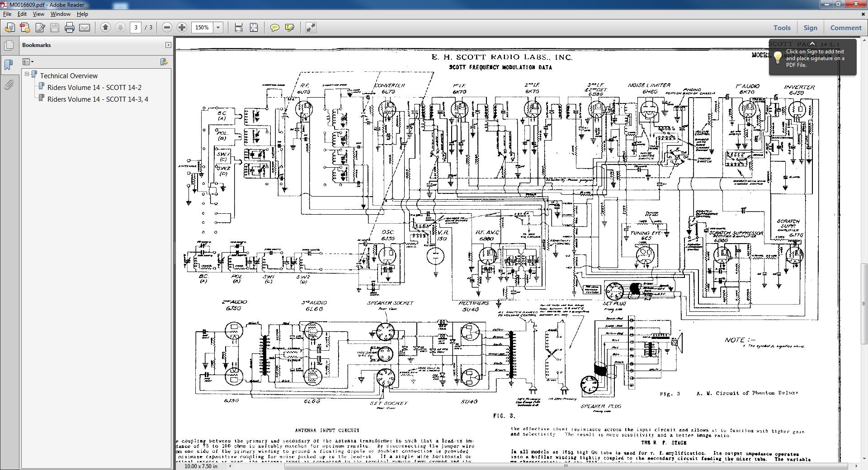Click the vertical scrollbar thumb
This screenshot has width=868, height=470.
coord(864,303)
